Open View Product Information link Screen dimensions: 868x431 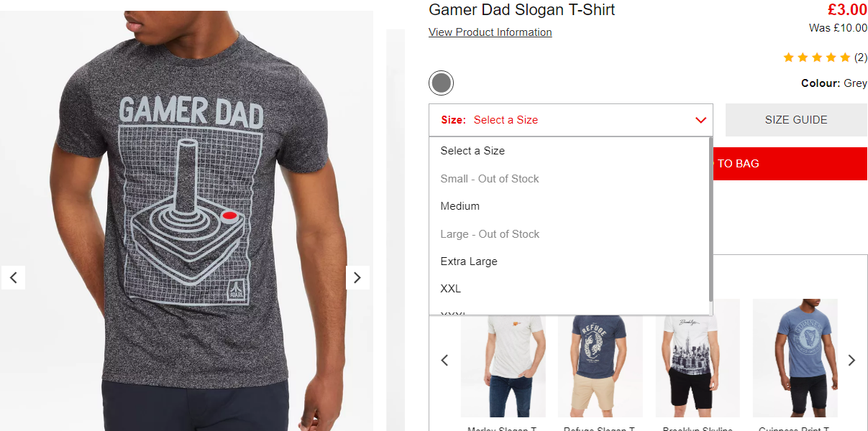490,32
